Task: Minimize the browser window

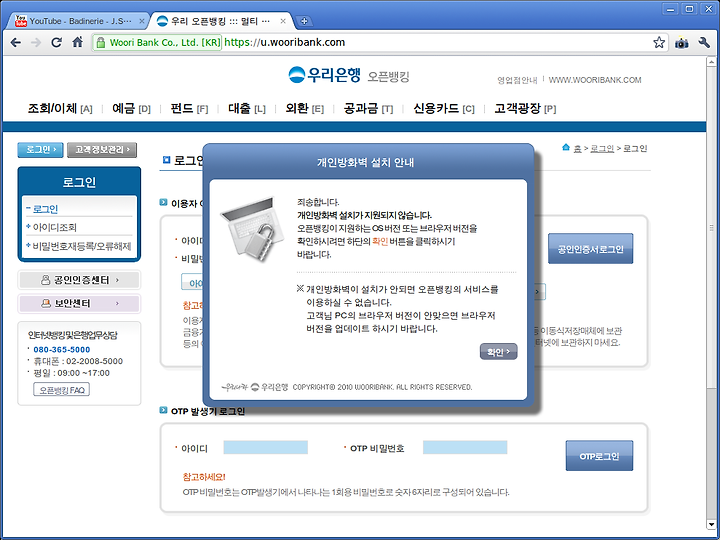Action: [x=671, y=9]
